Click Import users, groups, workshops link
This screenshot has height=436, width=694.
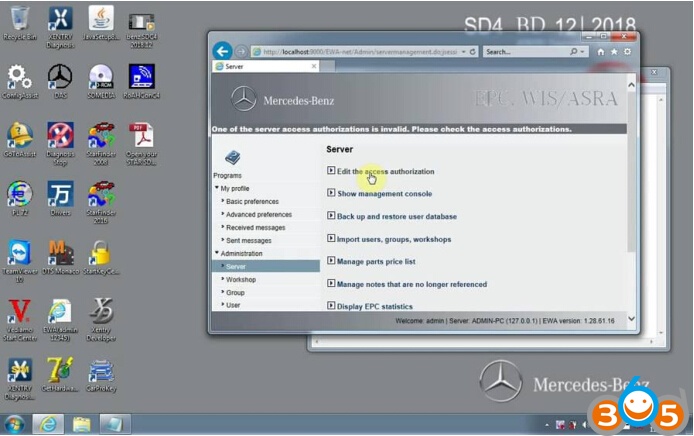(394, 239)
